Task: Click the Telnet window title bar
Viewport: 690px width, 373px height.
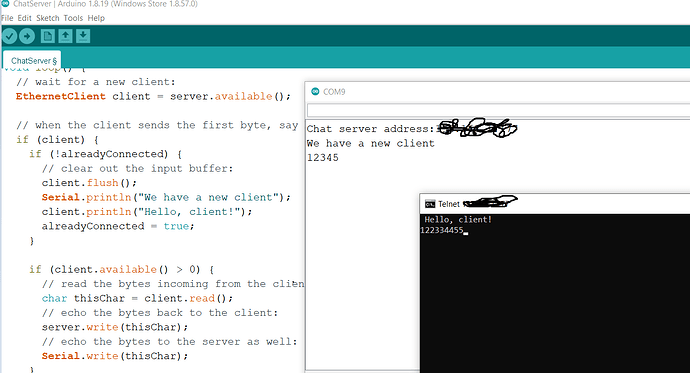Action: [x=555, y=204]
